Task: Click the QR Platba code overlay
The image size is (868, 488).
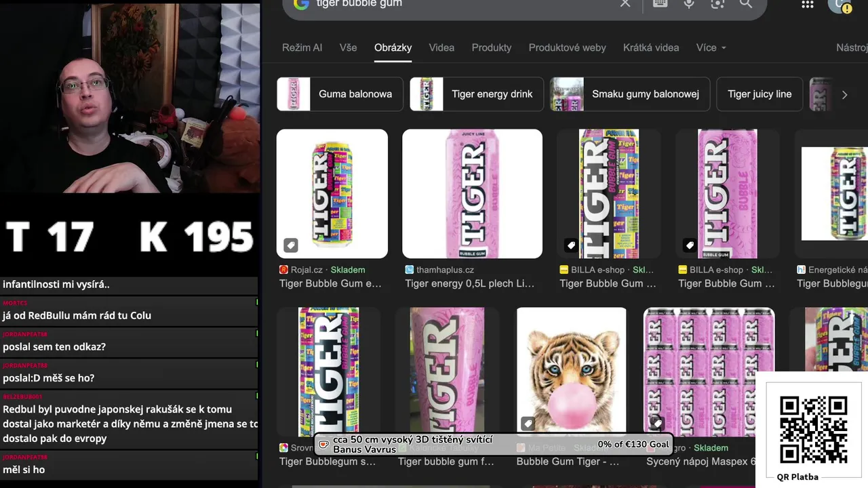Action: (x=813, y=430)
